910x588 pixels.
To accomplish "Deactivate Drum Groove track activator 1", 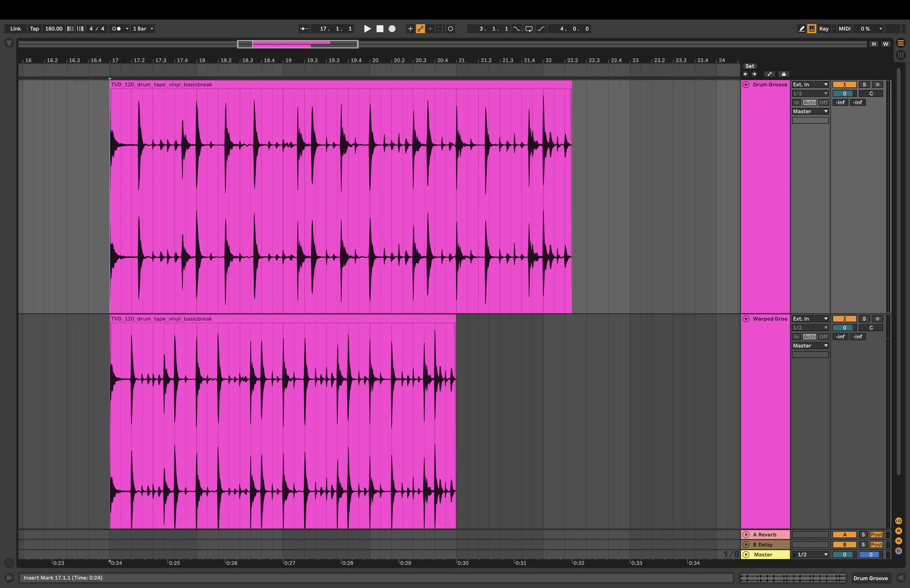I will pyautogui.click(x=844, y=84).
